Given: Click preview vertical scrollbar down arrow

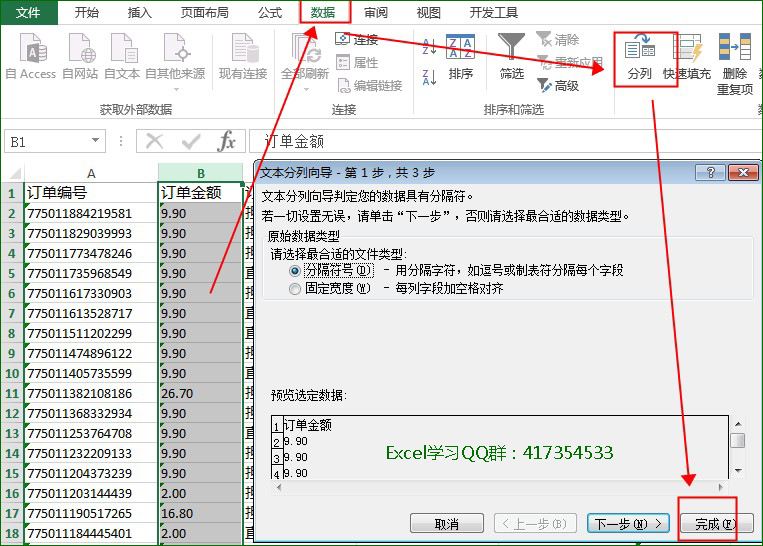Looking at the screenshot, I should 738,471.
